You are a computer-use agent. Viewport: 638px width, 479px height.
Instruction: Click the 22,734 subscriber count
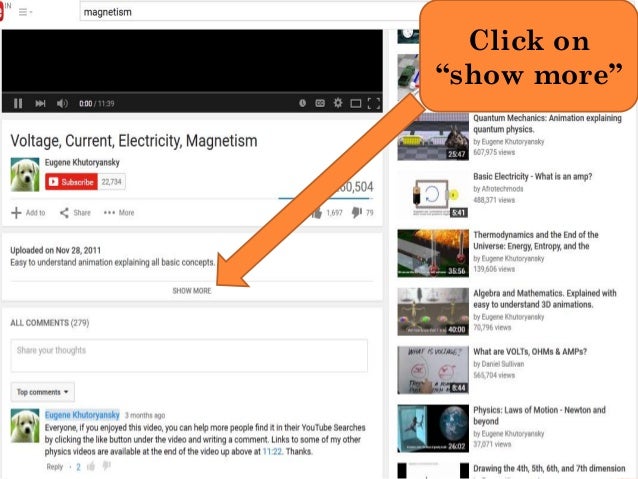click(111, 182)
